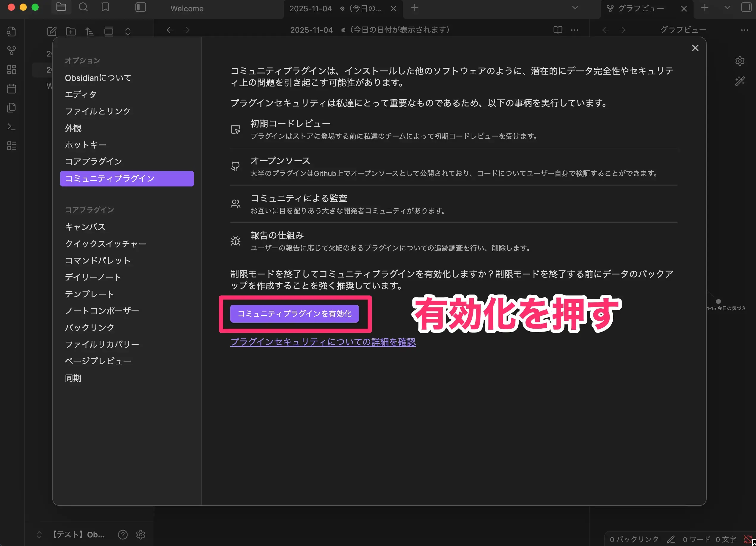Click 0 バックリンク in status bar
This screenshot has height=546, width=756.
coord(634,539)
